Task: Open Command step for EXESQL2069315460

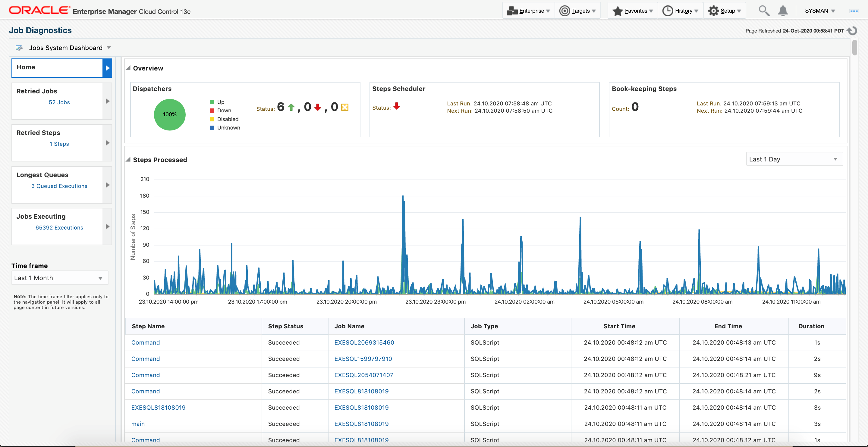Action: (x=145, y=342)
